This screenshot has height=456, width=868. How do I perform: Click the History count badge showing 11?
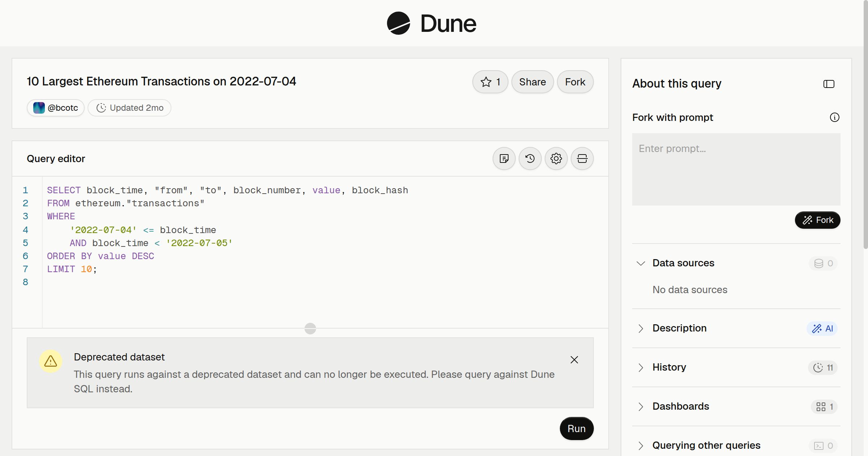tap(823, 368)
